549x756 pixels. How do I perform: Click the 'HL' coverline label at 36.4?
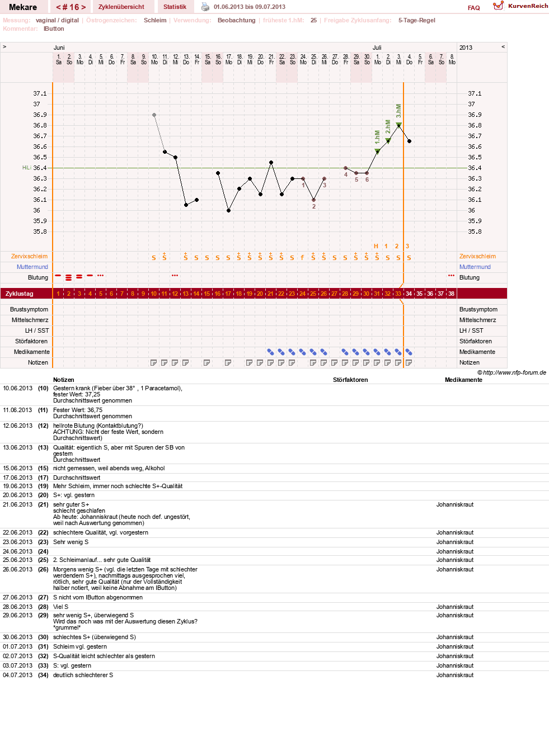click(x=26, y=168)
